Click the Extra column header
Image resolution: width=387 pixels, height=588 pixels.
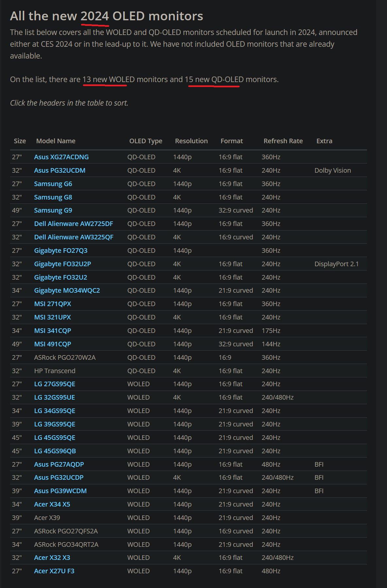tap(324, 141)
